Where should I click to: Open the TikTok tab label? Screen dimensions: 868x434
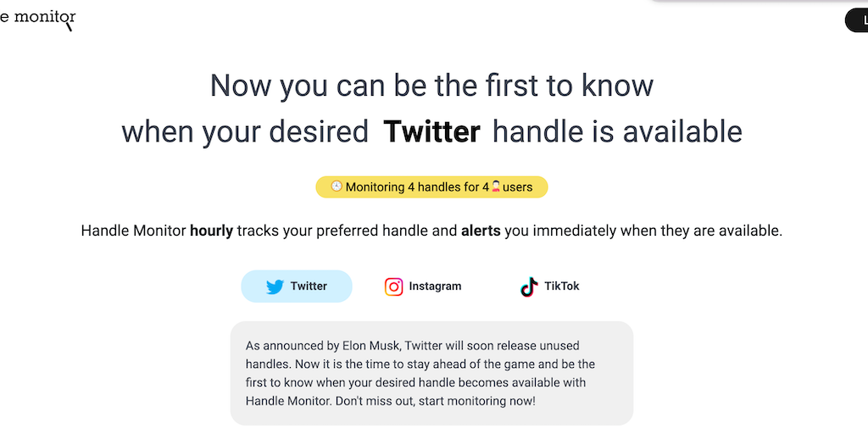point(562,287)
